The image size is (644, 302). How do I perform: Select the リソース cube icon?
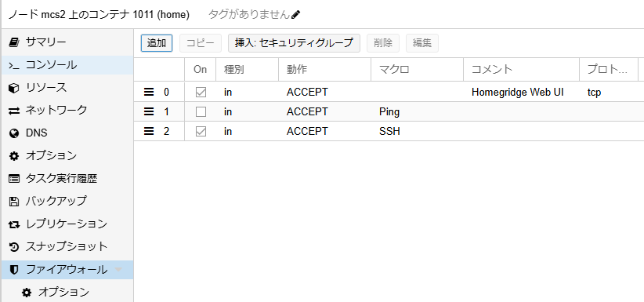(14, 88)
